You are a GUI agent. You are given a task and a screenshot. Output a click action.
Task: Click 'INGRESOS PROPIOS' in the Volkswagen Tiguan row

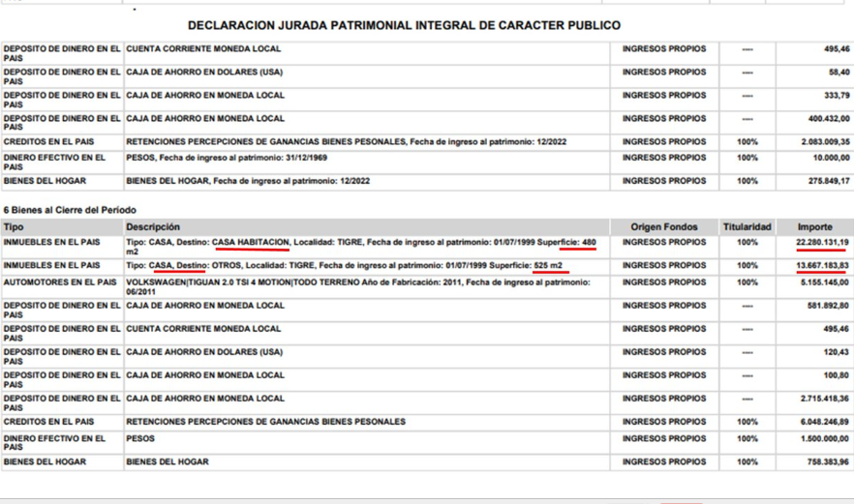(664, 282)
